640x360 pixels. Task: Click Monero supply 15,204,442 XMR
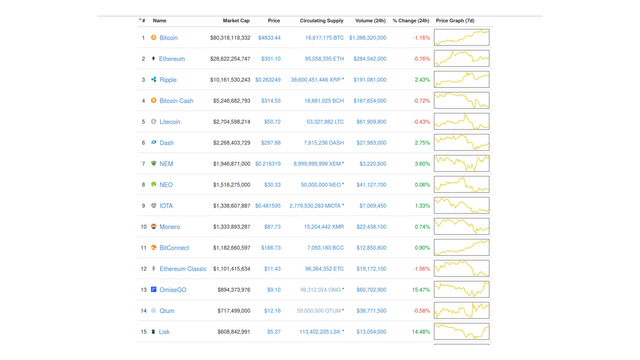click(324, 227)
